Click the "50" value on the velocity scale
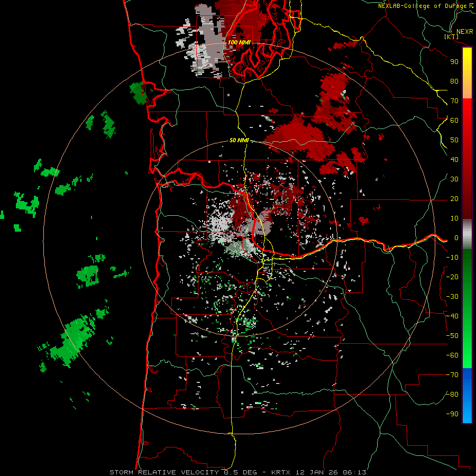Screen dimensions: 476x476 (x=454, y=140)
